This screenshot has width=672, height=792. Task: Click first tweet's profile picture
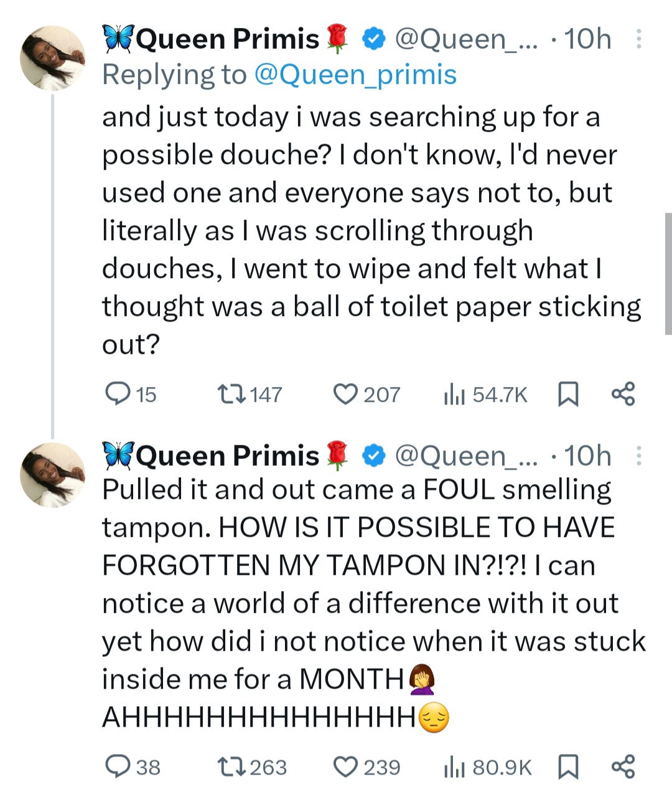52,58
